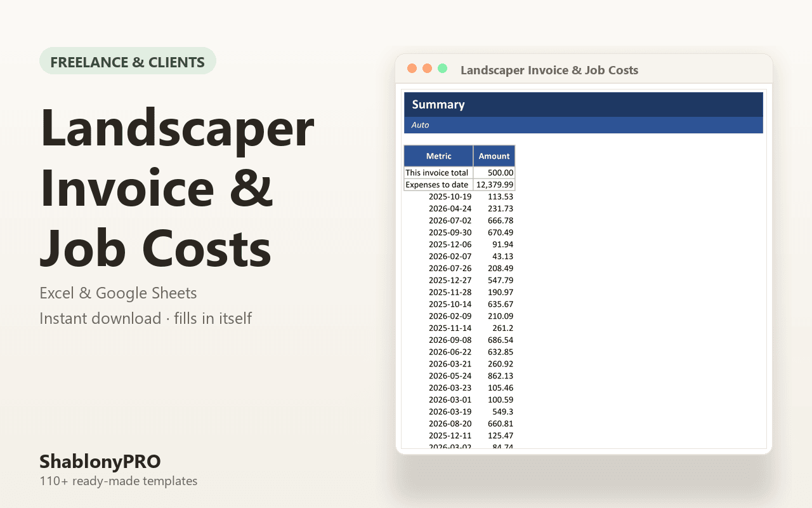Image resolution: width=812 pixels, height=508 pixels.
Task: Select the Summary header bar
Action: 584,105
